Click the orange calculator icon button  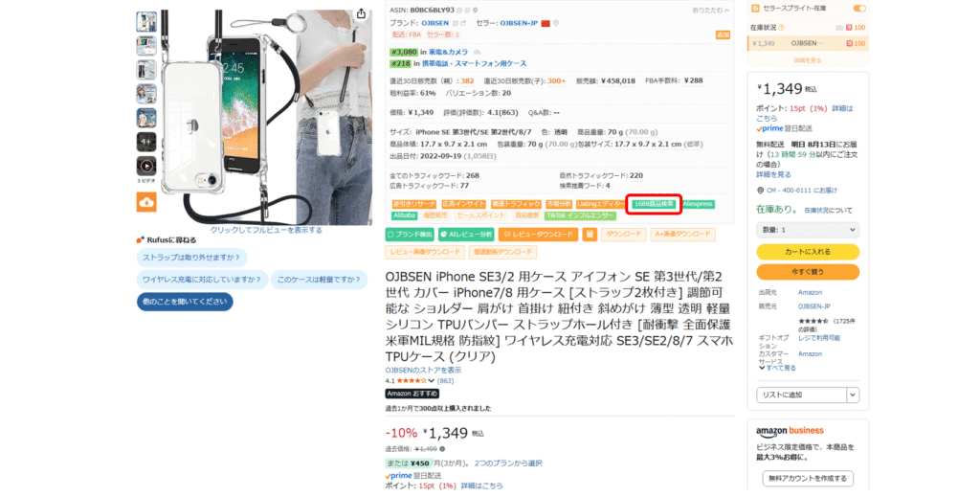[x=589, y=235]
